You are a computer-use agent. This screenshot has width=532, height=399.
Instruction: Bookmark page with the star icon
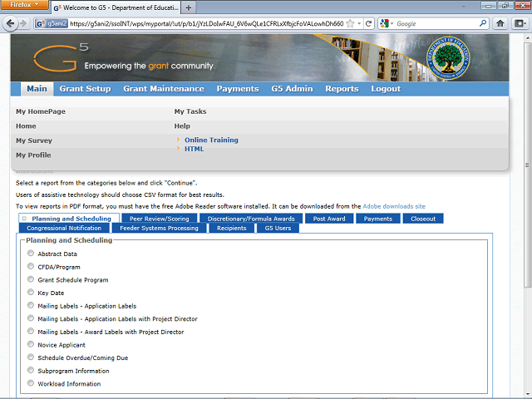(x=351, y=23)
